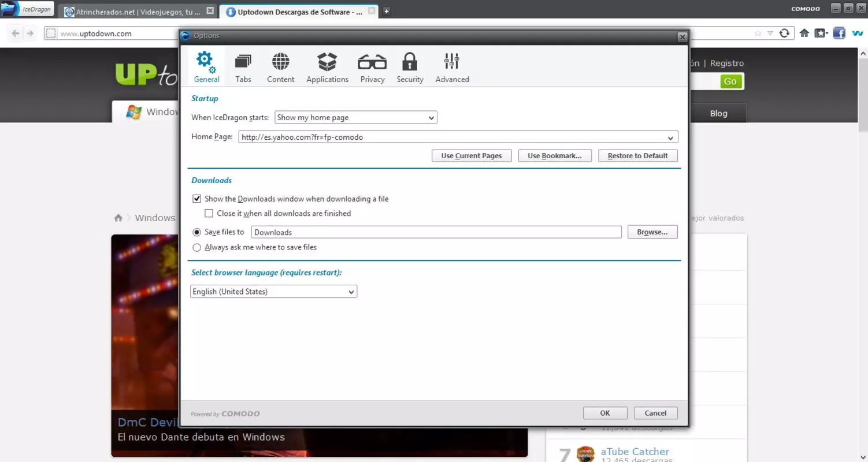Open the aTube Catcher link
The width and height of the screenshot is (868, 462).
click(635, 452)
